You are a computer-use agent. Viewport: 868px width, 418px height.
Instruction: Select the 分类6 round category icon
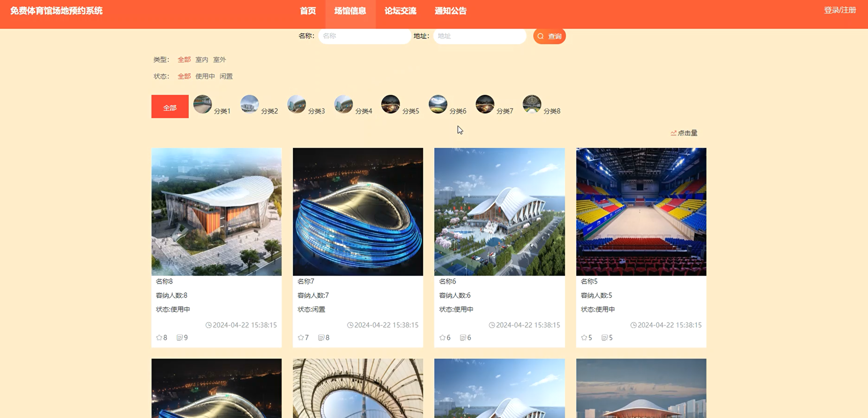point(438,104)
